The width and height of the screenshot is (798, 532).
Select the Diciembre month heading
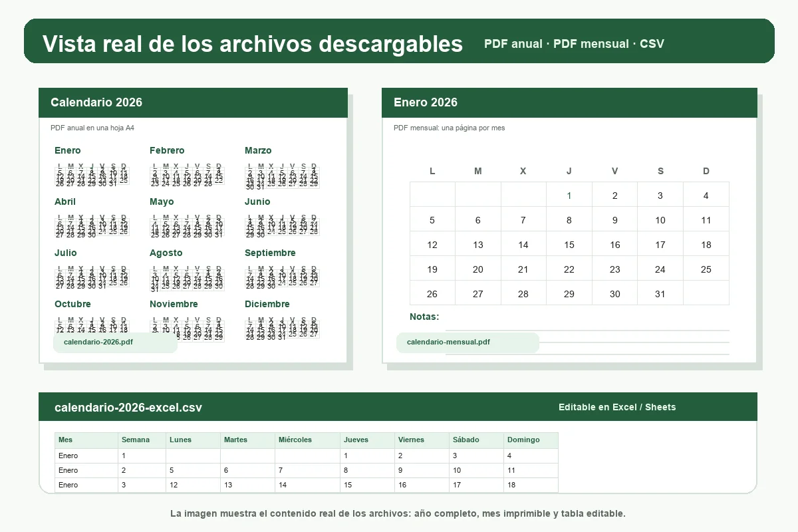point(267,304)
